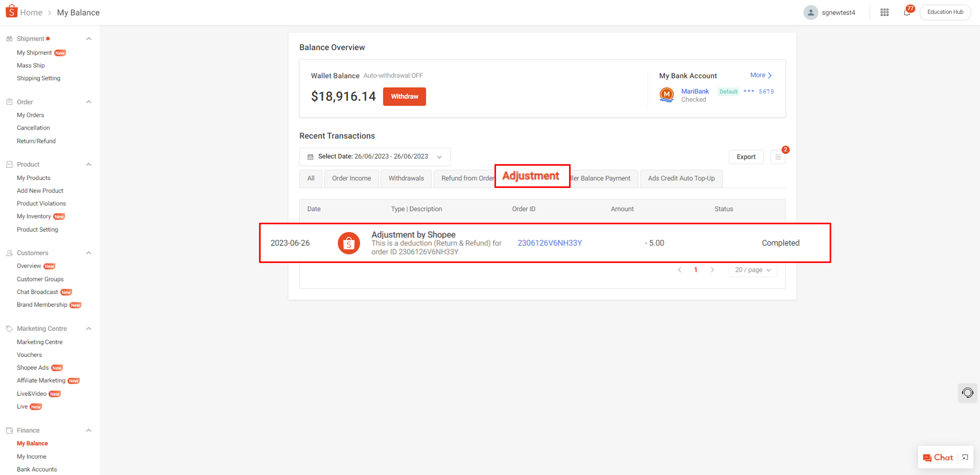The width and height of the screenshot is (980, 475).
Task: Click the Finance section icon in sidebar
Action: (x=9, y=430)
